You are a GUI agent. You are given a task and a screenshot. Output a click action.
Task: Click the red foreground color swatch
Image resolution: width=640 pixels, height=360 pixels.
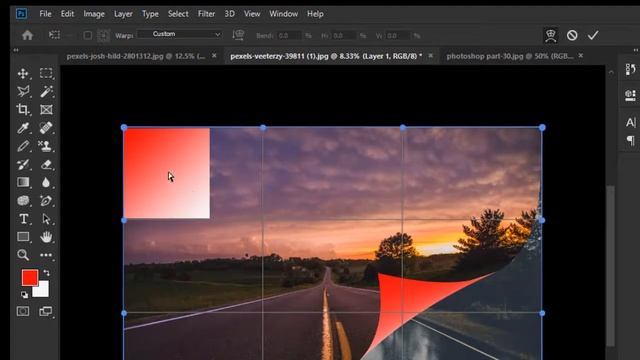pyautogui.click(x=30, y=278)
